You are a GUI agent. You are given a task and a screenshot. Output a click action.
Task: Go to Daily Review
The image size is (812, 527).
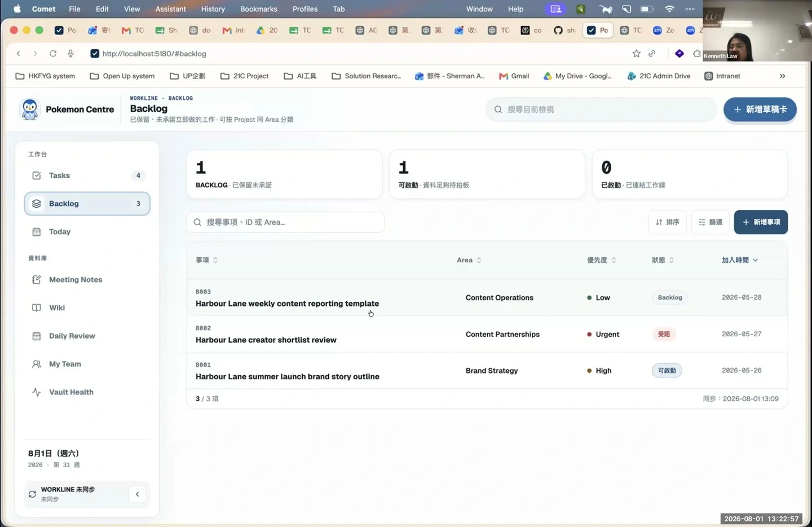click(87, 336)
